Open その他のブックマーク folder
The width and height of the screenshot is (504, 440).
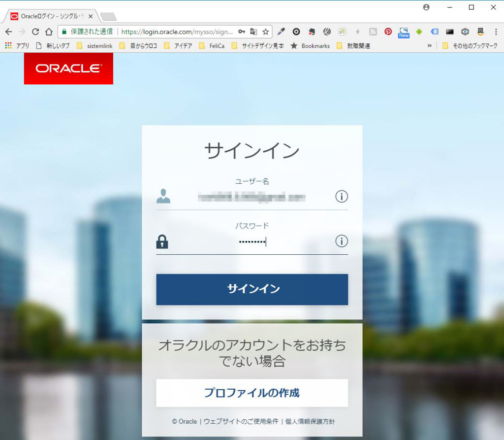pyautogui.click(x=470, y=46)
